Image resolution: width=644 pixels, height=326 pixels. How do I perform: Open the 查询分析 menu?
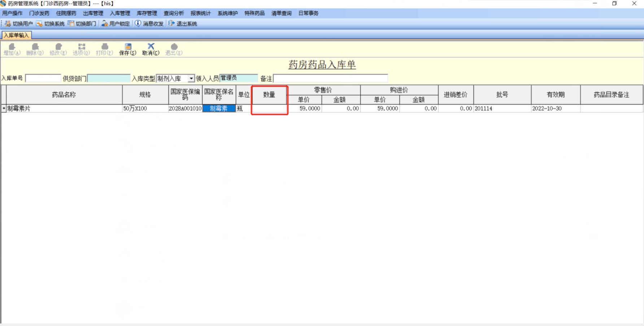[x=174, y=13]
